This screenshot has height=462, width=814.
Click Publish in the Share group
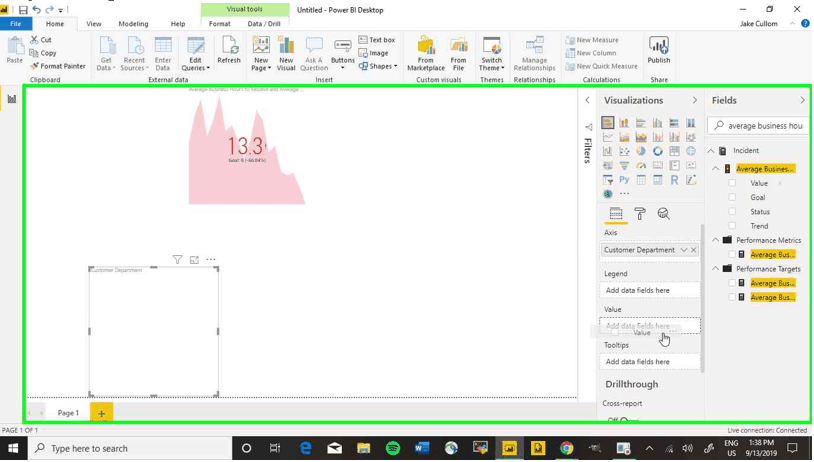pyautogui.click(x=659, y=51)
